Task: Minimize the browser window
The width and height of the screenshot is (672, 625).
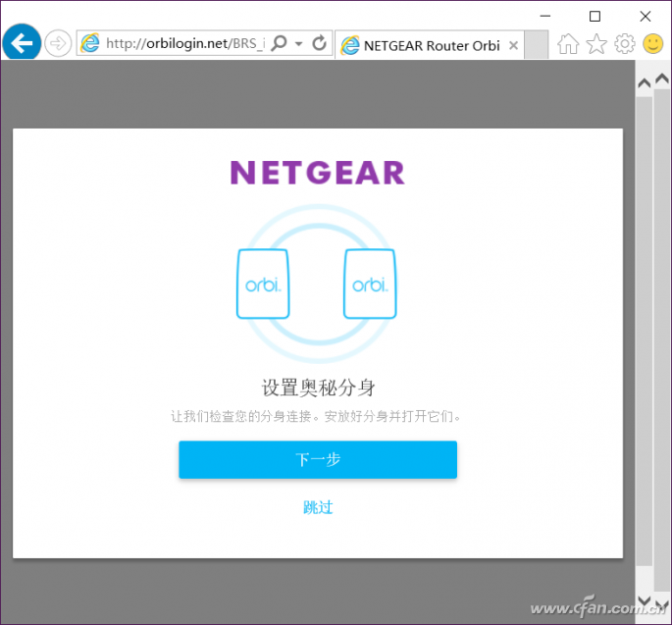Action: [x=545, y=17]
